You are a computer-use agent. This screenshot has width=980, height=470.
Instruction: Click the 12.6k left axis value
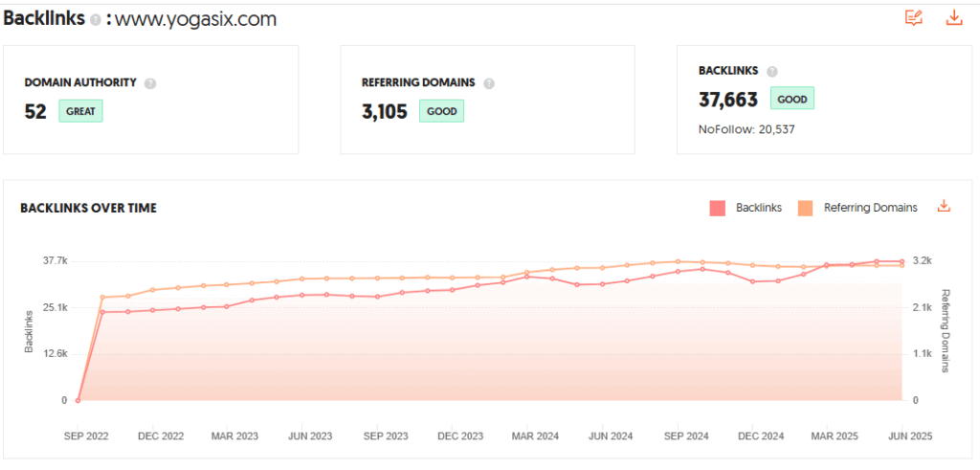tap(55, 354)
